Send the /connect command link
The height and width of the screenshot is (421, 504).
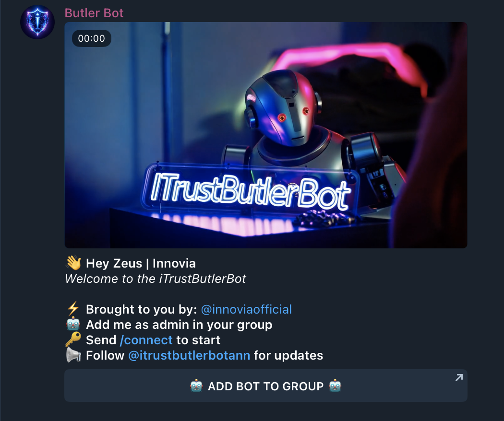coord(146,340)
